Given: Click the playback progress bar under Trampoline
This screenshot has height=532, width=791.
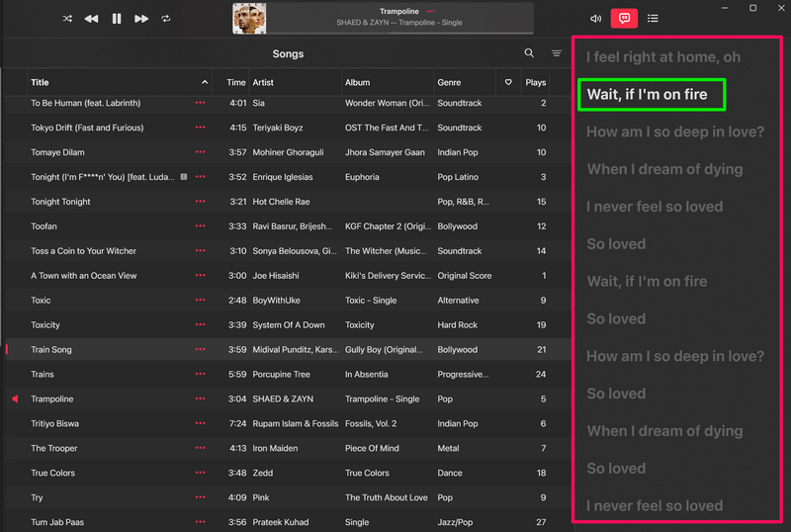Looking at the screenshot, I should [399, 33].
